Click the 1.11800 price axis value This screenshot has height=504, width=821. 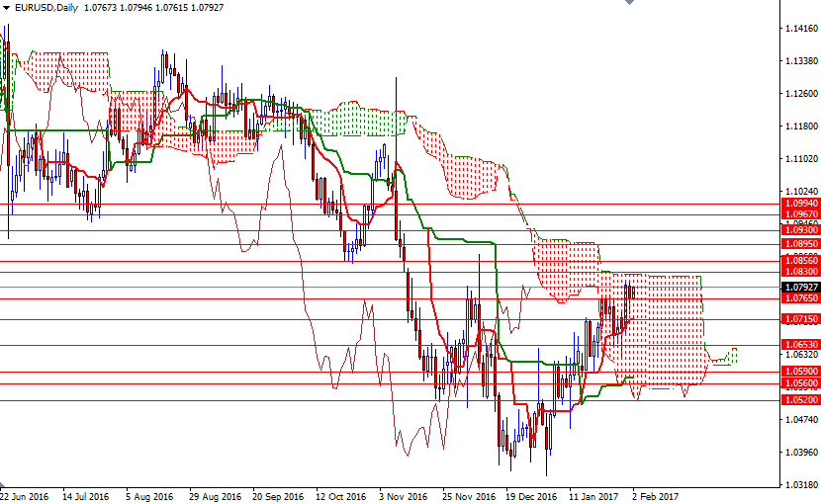pos(801,126)
